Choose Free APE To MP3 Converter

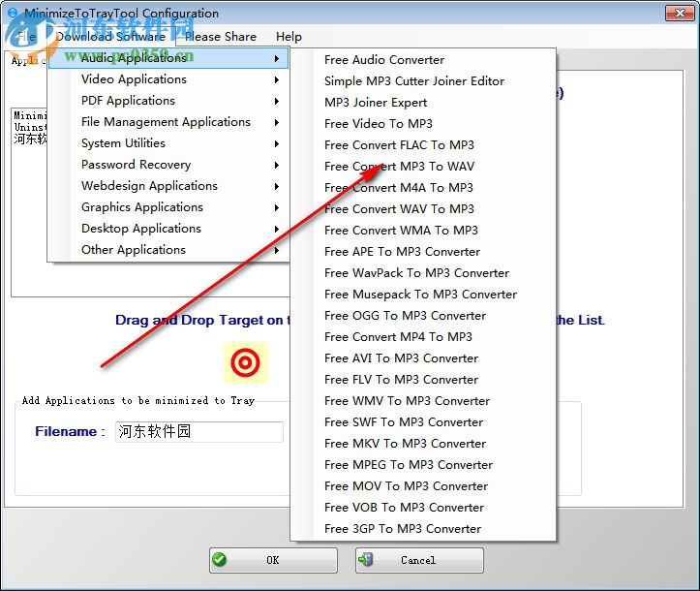pyautogui.click(x=423, y=252)
